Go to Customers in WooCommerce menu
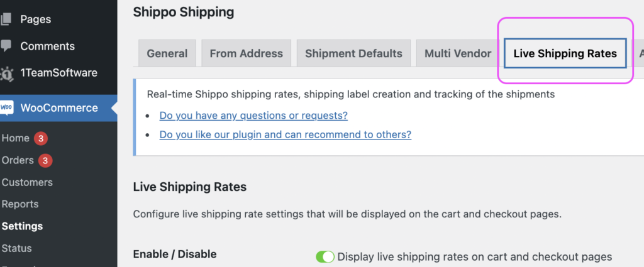Viewport: 644px width, 267px height. click(27, 182)
